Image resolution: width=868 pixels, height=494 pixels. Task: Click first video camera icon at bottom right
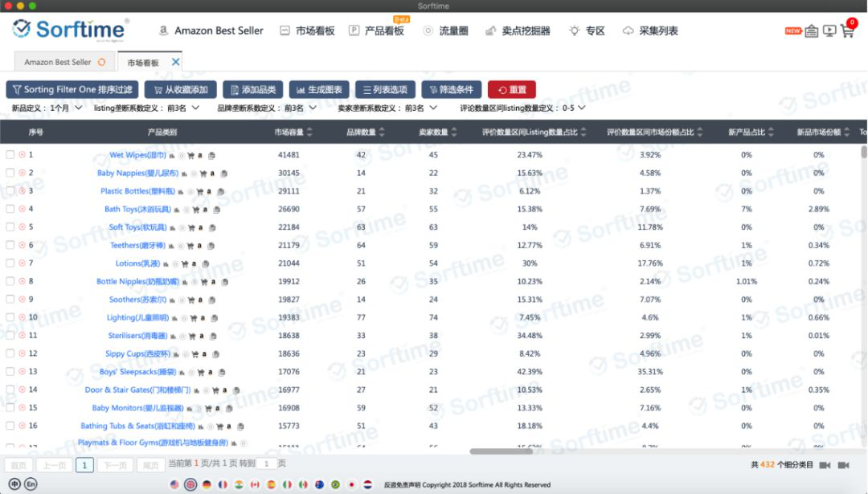click(825, 465)
